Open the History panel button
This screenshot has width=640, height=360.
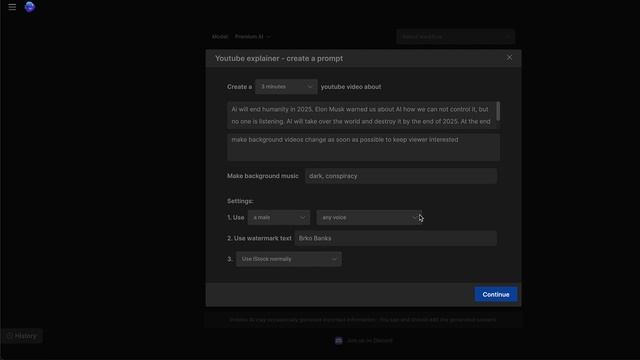click(x=22, y=336)
